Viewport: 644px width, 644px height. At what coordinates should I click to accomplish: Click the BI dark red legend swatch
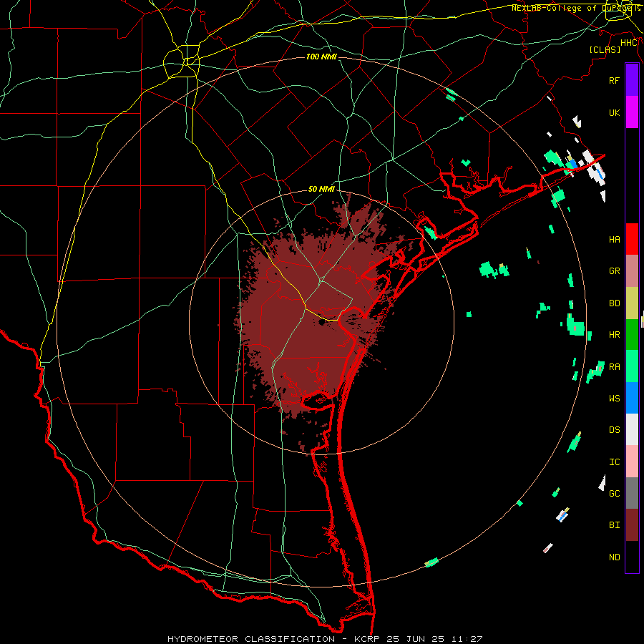(x=632, y=525)
